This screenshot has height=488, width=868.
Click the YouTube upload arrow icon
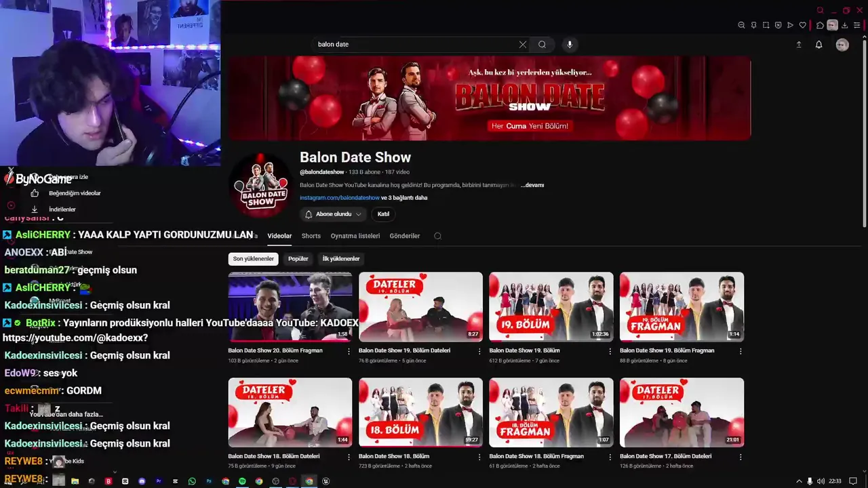pos(799,45)
